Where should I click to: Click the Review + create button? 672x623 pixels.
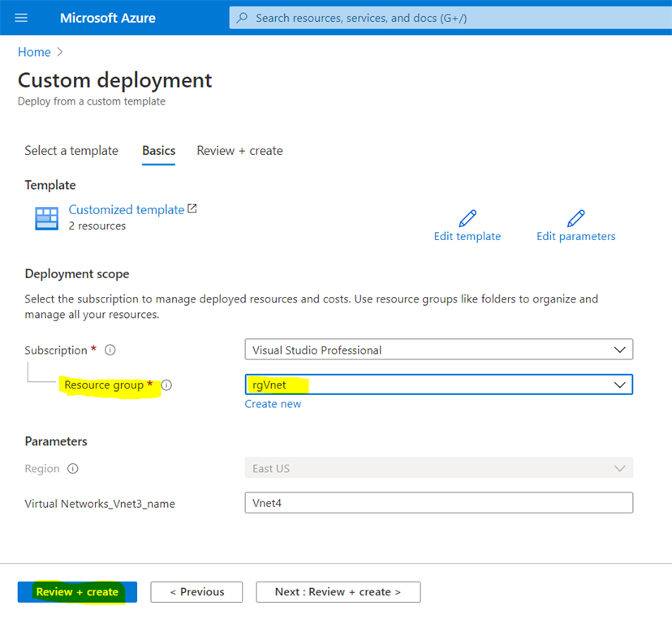click(x=76, y=592)
